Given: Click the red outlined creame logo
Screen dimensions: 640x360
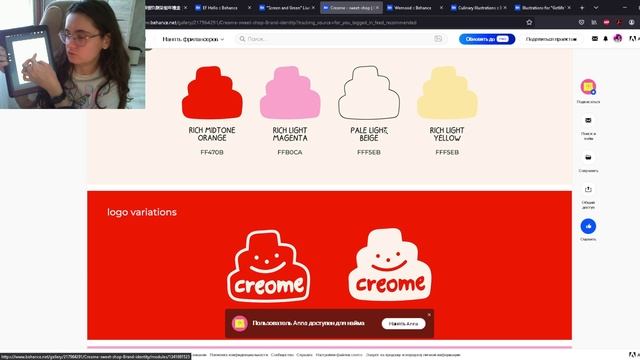Looking at the screenshot, I should click(x=269, y=267).
